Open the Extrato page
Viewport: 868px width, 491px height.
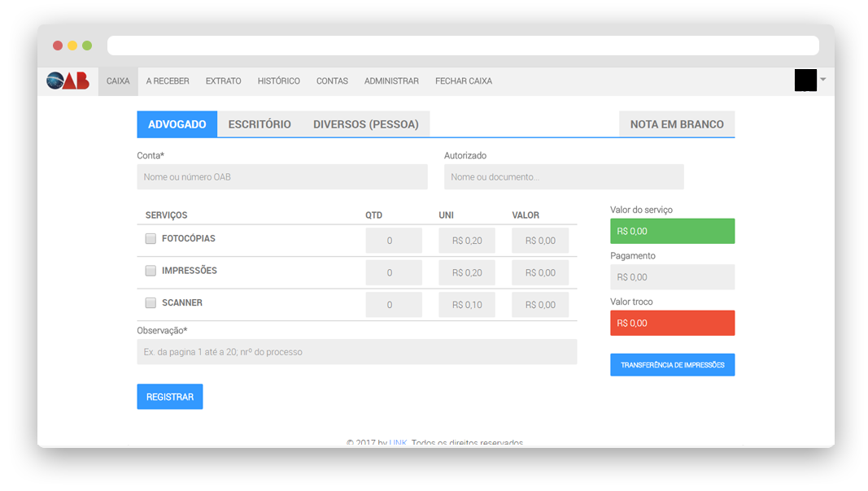[223, 81]
